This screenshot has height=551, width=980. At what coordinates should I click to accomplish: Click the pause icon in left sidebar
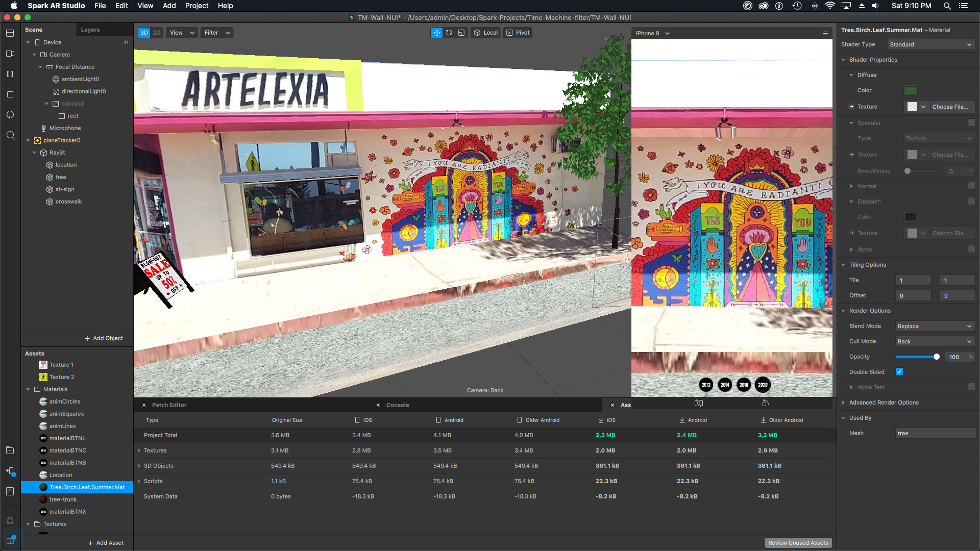(10, 74)
